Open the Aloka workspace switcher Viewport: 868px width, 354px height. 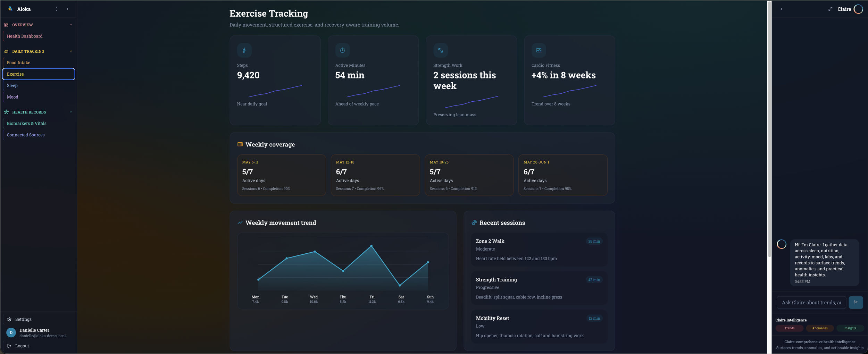coord(57,9)
